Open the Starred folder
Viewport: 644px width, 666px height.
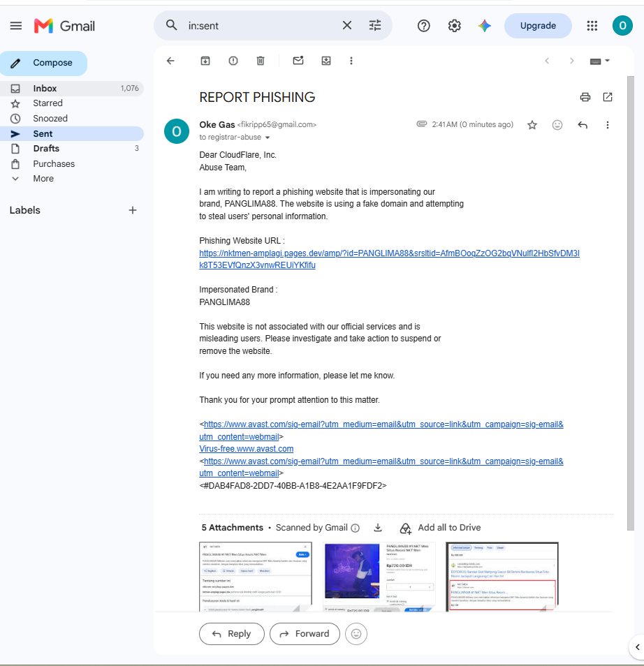(x=72, y=103)
